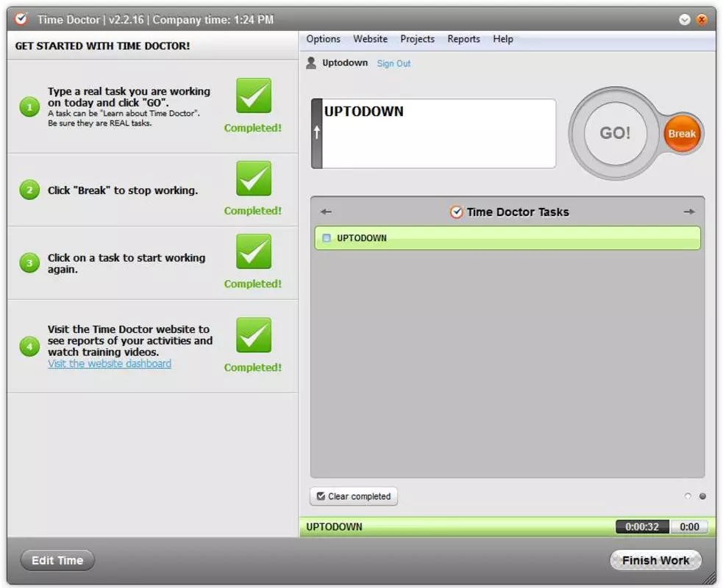
Task: Click the Clear completed button
Action: point(354,496)
